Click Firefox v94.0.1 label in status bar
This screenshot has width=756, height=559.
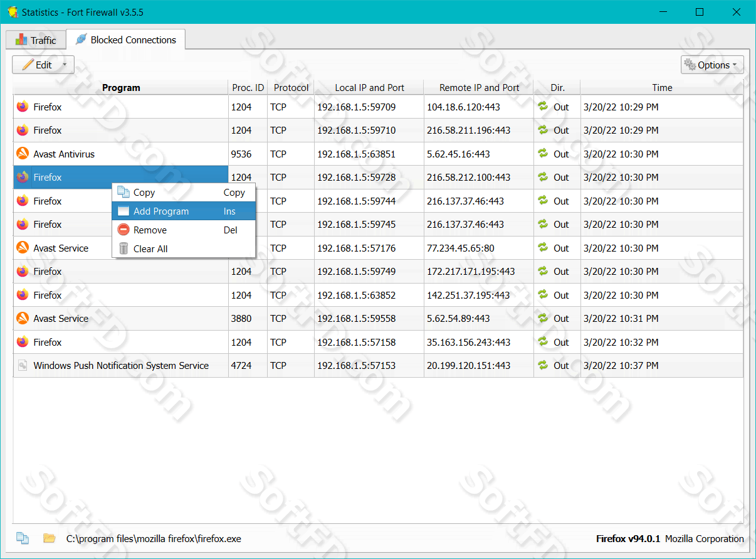(627, 539)
